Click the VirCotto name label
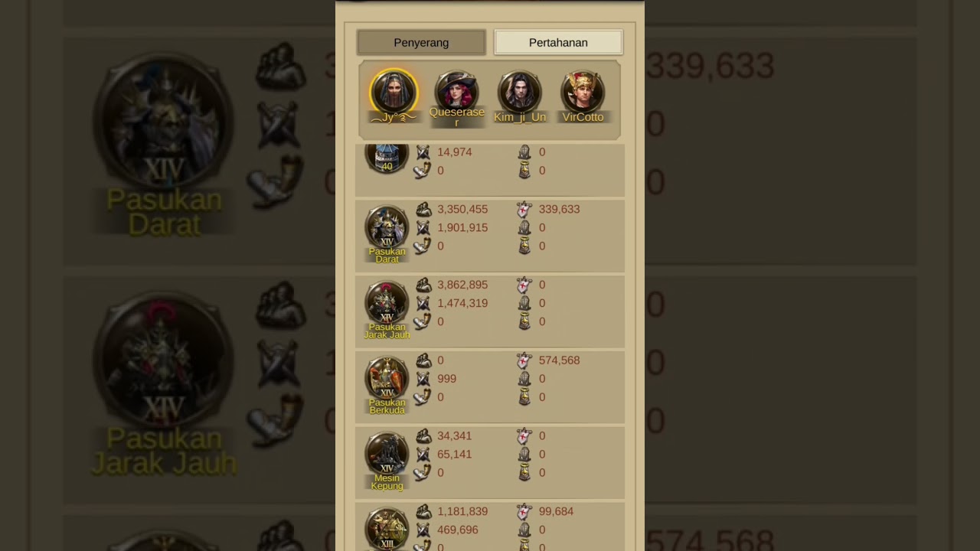Screen dimensions: 980x551 (583, 117)
